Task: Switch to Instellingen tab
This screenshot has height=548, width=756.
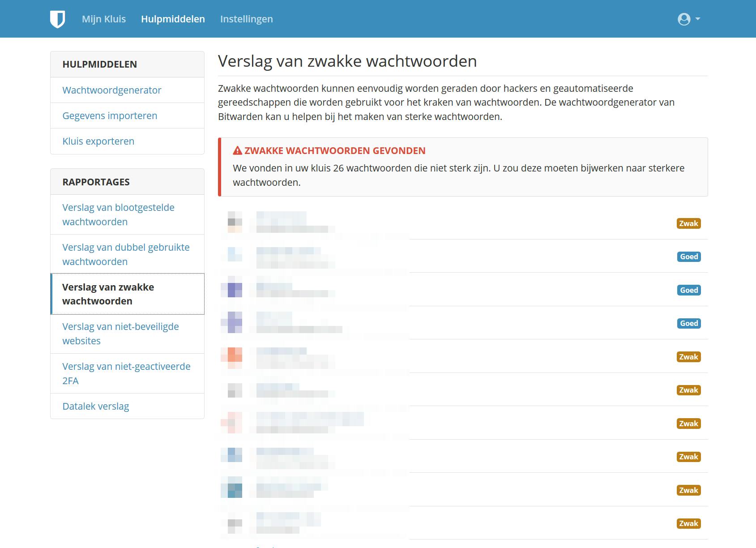Action: pyautogui.click(x=247, y=19)
